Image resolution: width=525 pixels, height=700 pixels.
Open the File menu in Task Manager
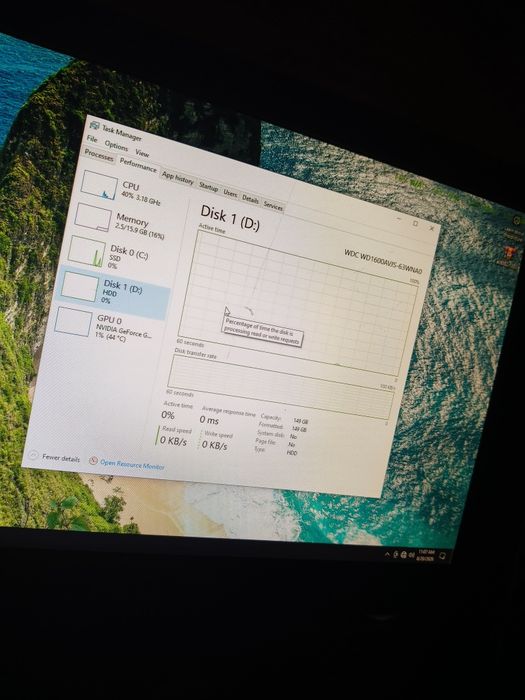coord(92,139)
